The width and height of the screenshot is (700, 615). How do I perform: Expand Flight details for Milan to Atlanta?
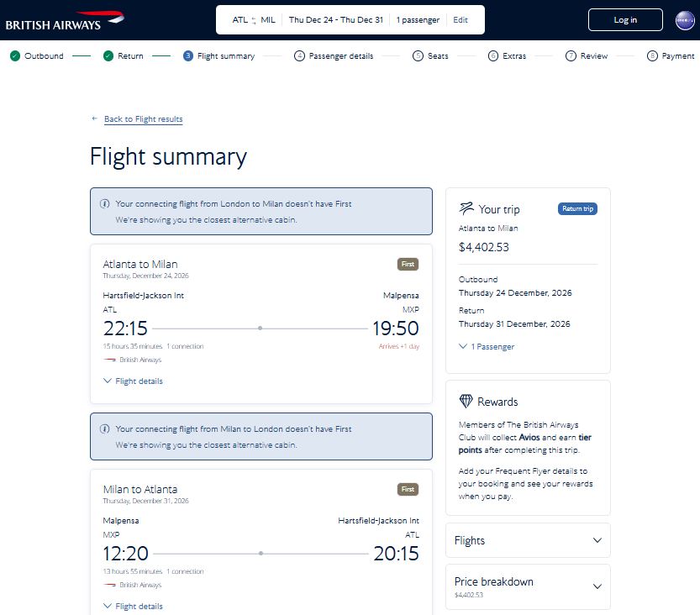click(x=133, y=606)
